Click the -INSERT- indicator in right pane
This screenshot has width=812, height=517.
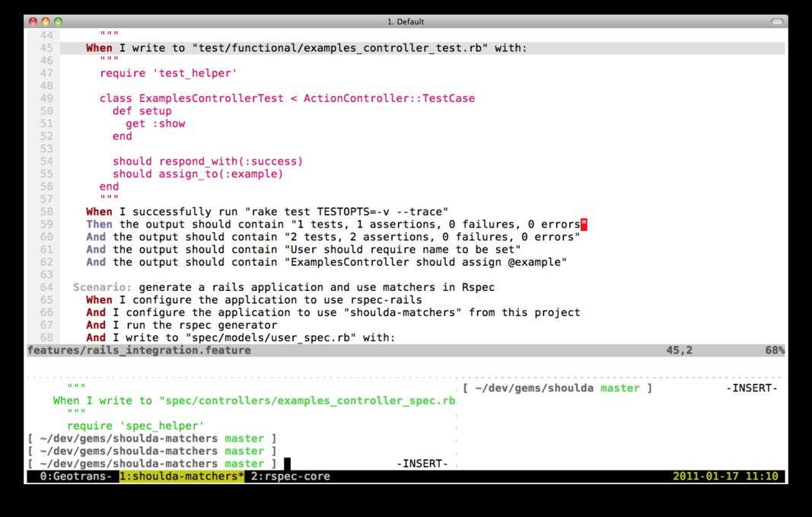click(752, 388)
